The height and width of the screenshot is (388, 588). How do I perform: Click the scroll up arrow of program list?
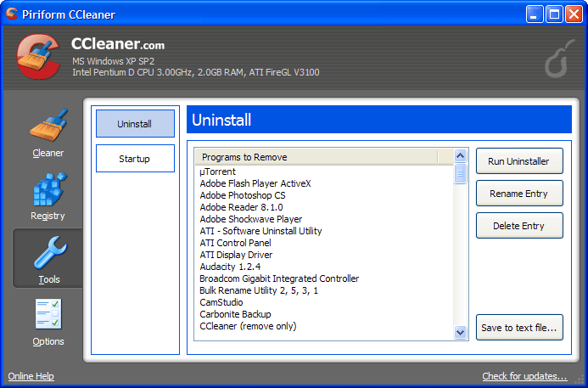[x=461, y=156]
